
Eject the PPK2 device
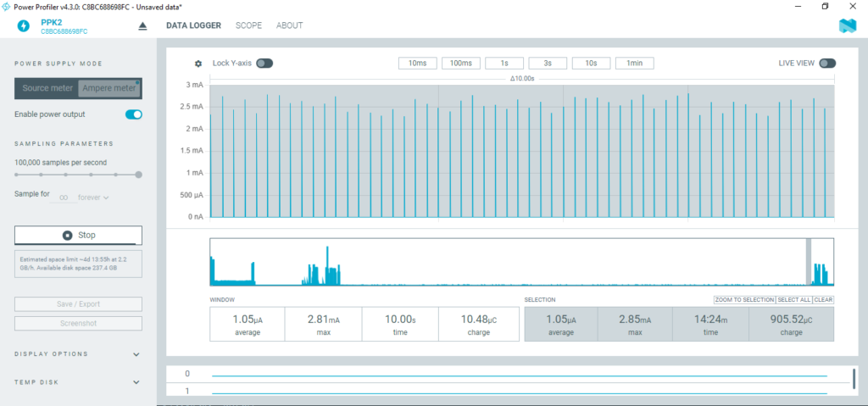pyautogui.click(x=142, y=26)
